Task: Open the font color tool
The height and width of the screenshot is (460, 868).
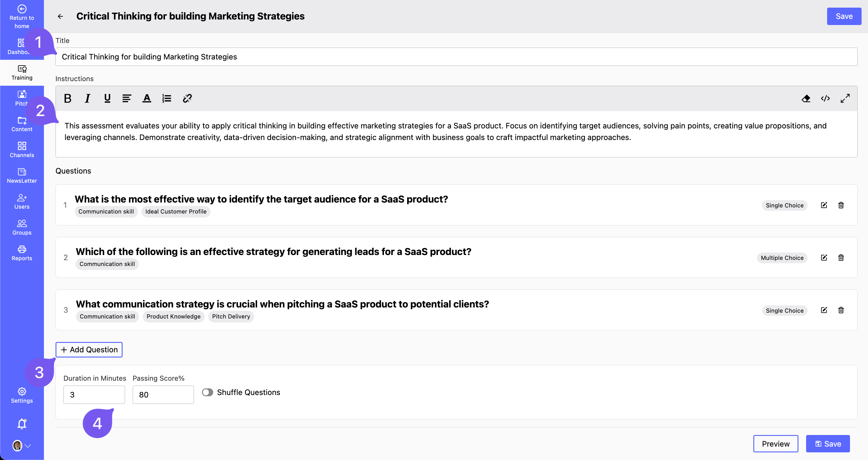Action: pyautogui.click(x=147, y=99)
